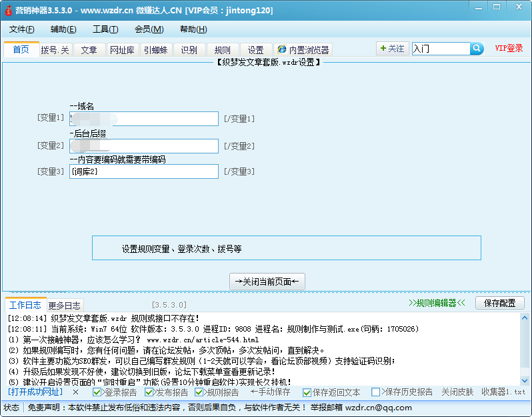
Task: Open the 会员(M) menu
Action: (149, 29)
